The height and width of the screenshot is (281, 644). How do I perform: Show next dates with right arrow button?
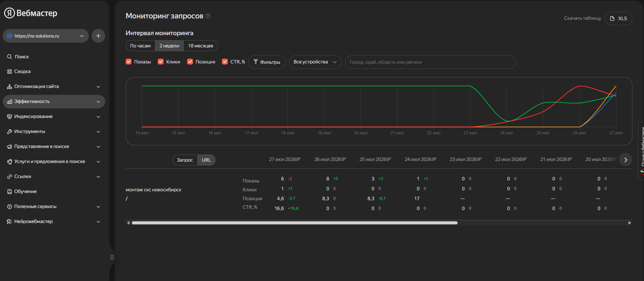pyautogui.click(x=626, y=160)
